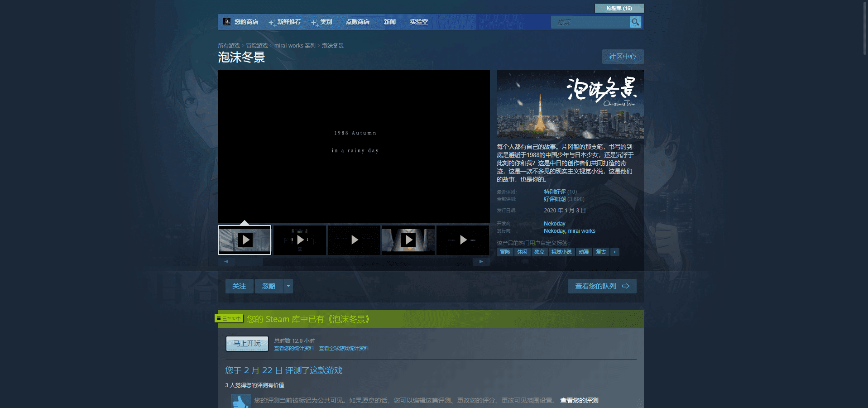Select the 复古 tag

(601, 252)
